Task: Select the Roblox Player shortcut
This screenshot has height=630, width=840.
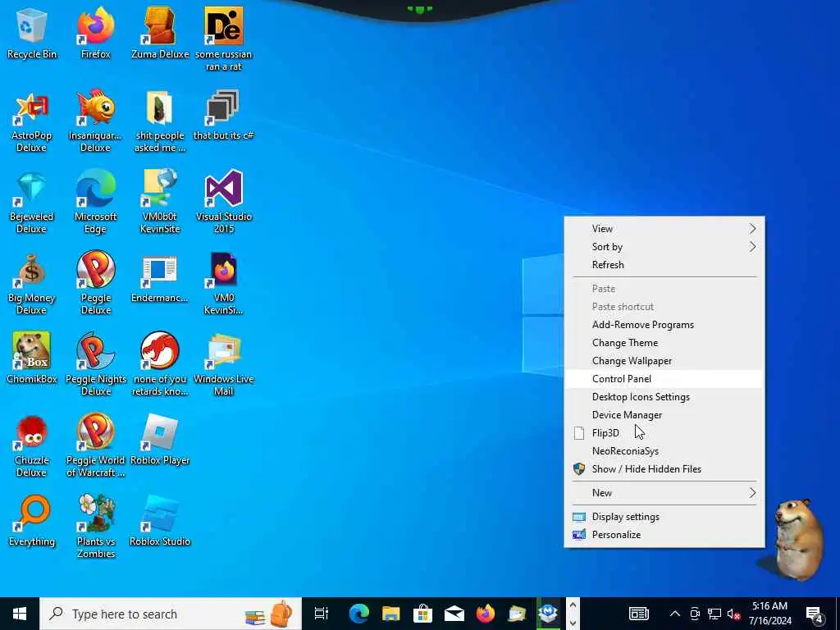Action: coord(160,440)
